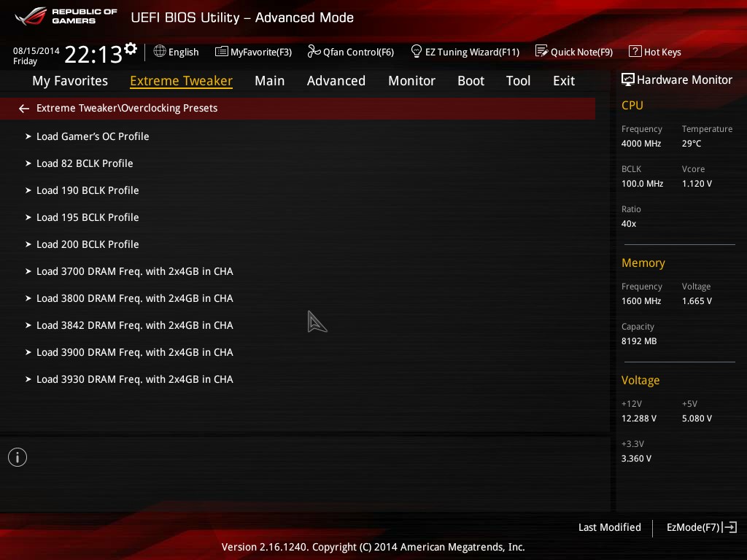Open MyFavorite(F3) label
Screen dimensions: 747x560
pos(261,52)
